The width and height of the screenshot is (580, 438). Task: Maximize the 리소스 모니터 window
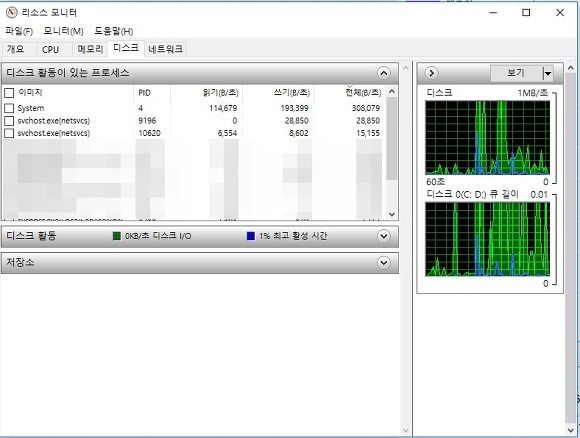526,13
